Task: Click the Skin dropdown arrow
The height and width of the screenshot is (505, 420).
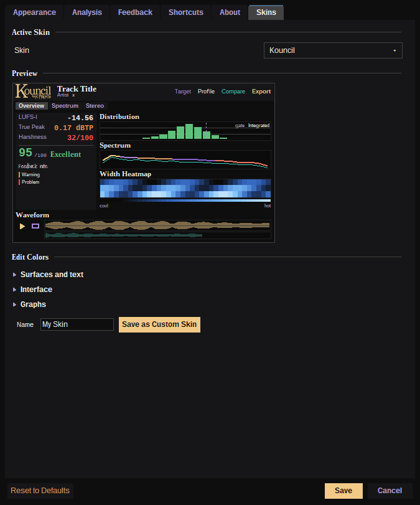Action: pos(394,50)
